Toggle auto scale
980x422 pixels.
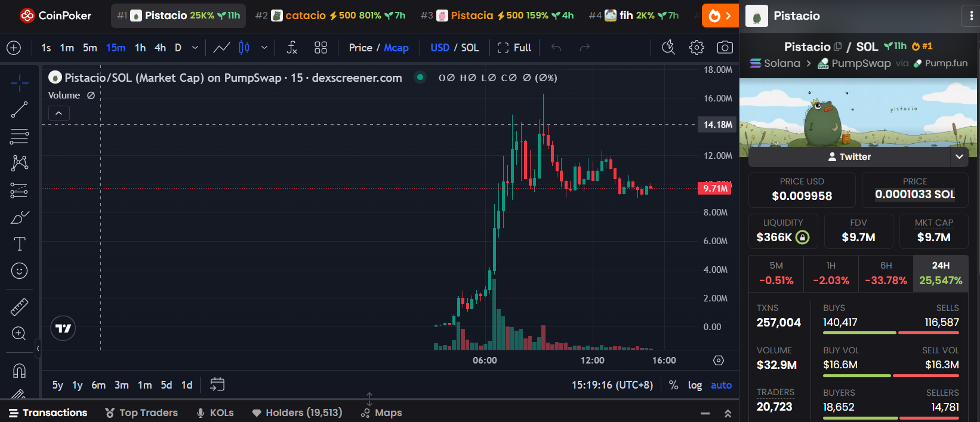click(x=721, y=385)
